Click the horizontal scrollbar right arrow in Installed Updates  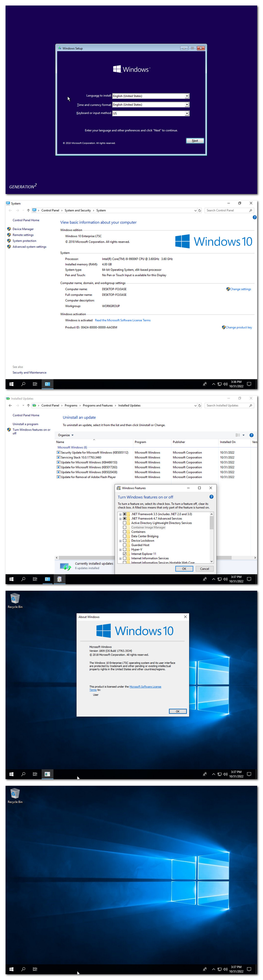click(255, 558)
